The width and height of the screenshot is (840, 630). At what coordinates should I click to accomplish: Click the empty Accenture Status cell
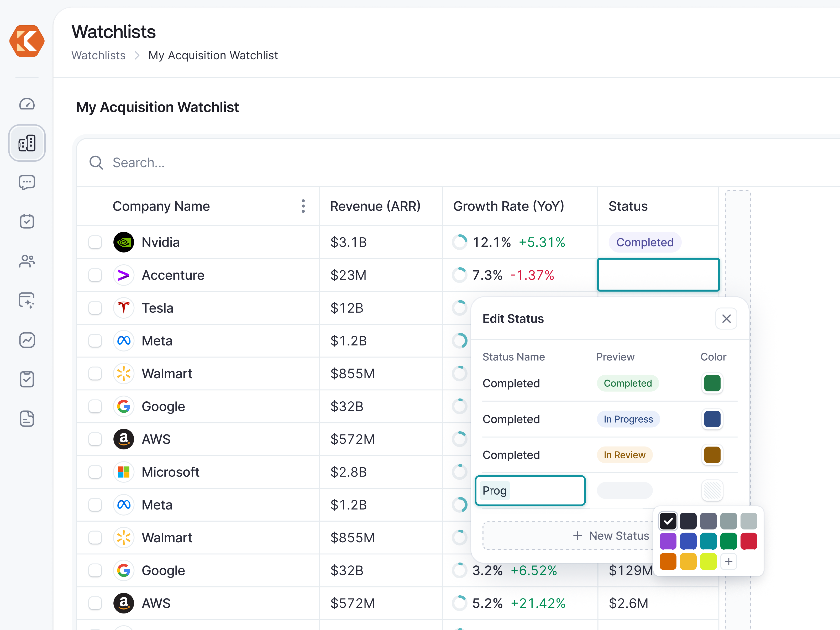point(658,275)
